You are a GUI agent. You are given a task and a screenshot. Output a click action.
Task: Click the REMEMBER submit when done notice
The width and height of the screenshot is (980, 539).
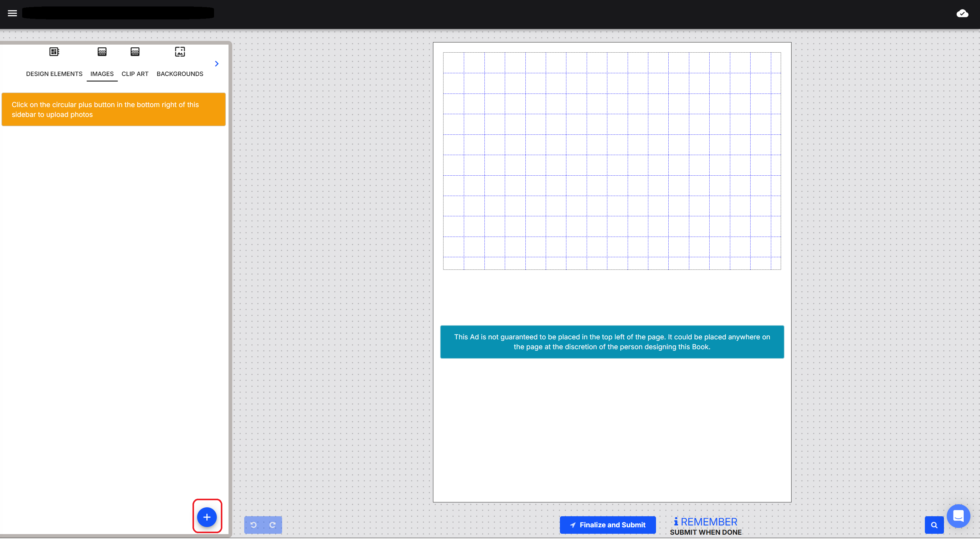pos(705,526)
